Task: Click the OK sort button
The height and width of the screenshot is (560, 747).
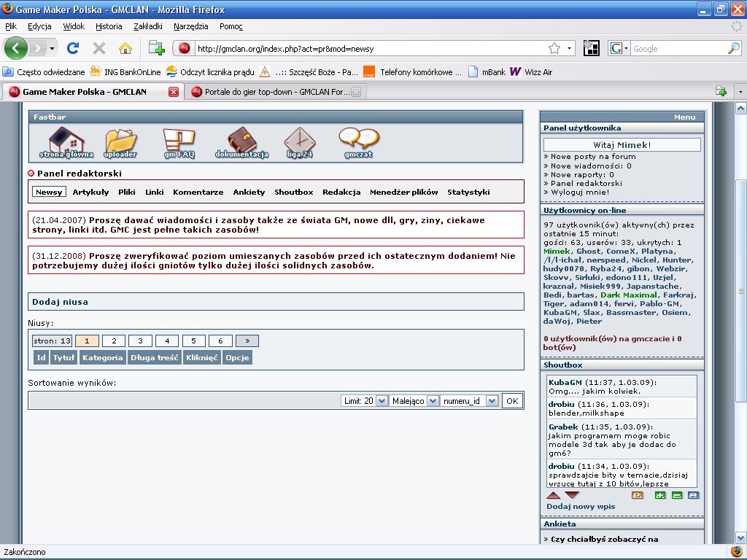Action: click(512, 401)
